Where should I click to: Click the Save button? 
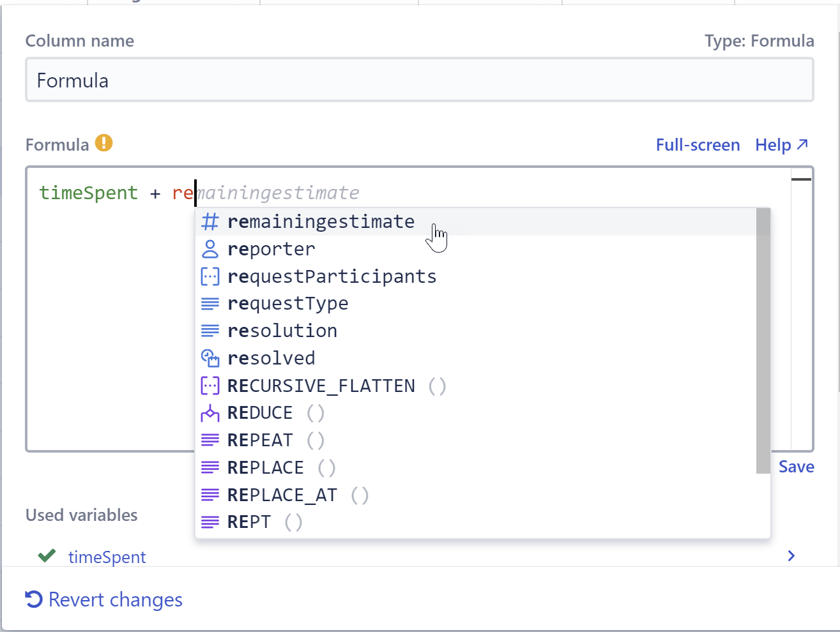[796, 467]
